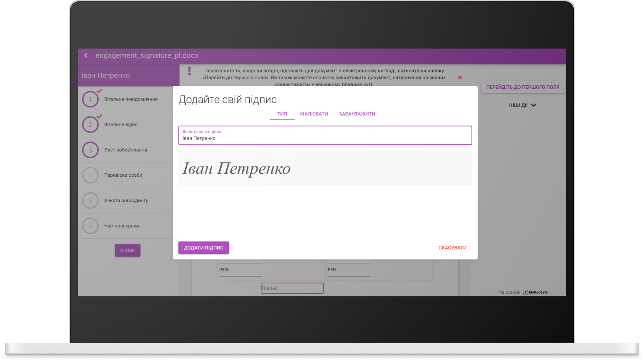Stay on the ТИП tab
This screenshot has width=644, height=360.
[x=282, y=114]
